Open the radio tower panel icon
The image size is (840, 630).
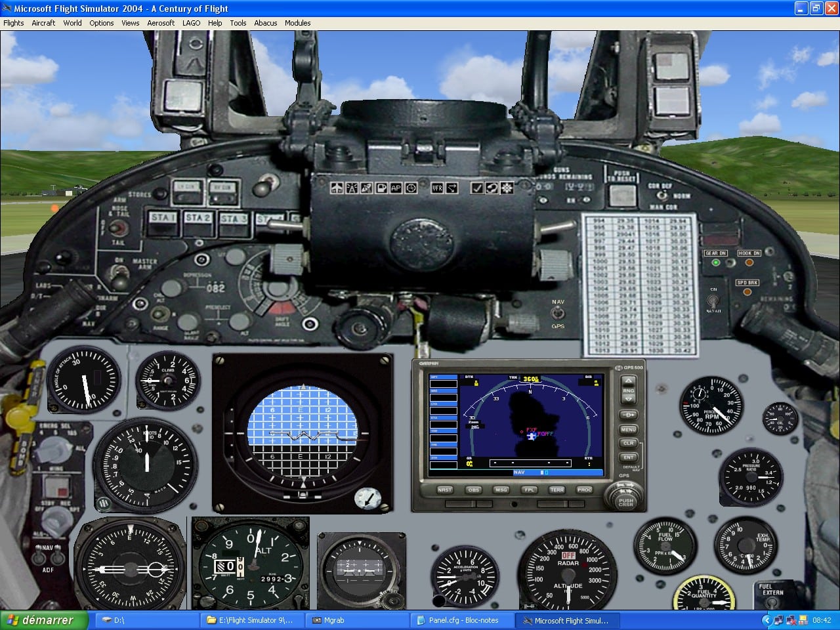(352, 188)
